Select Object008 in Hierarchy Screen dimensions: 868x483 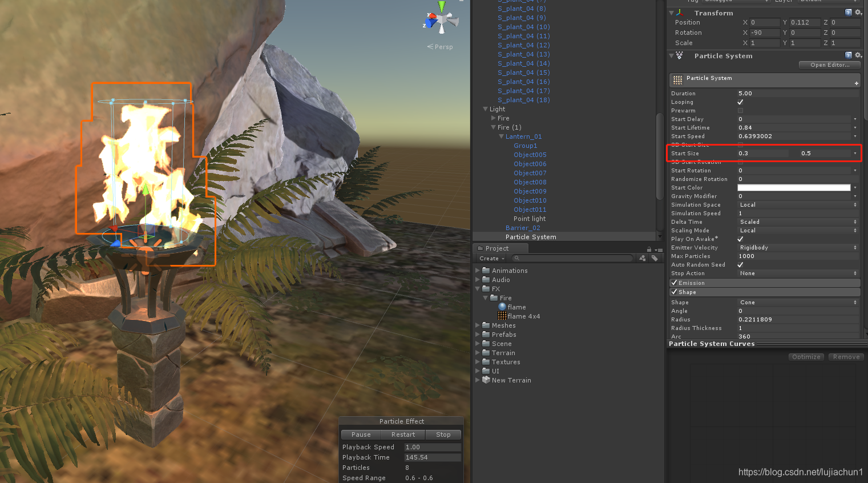[530, 182]
